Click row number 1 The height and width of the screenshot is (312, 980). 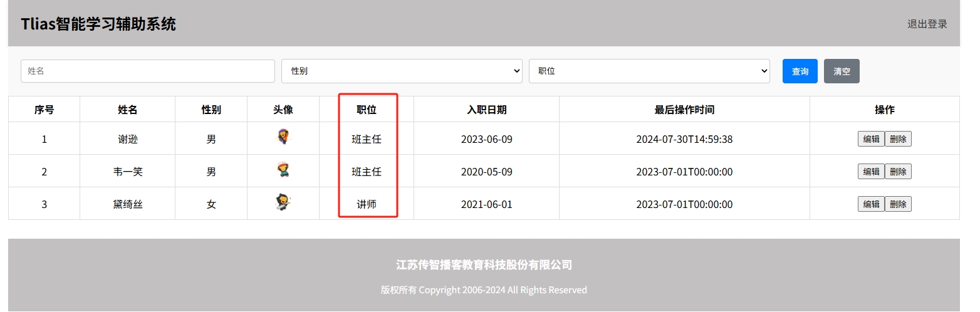tap(44, 139)
